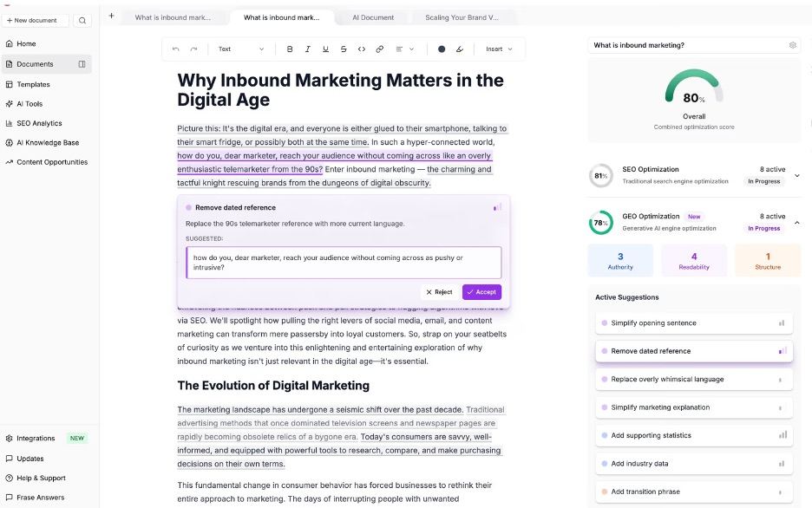The width and height of the screenshot is (812, 508).
Task: Select the highlighter tool
Action: 459,49
